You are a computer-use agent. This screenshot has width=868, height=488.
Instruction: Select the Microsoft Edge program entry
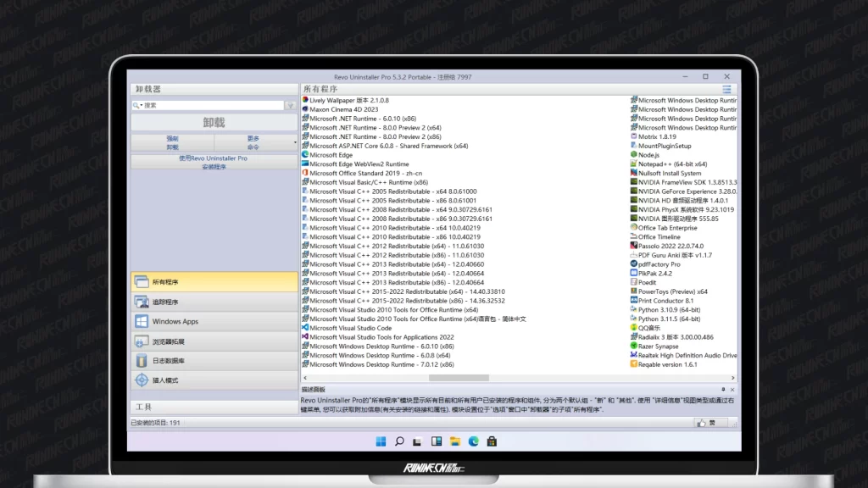331,155
